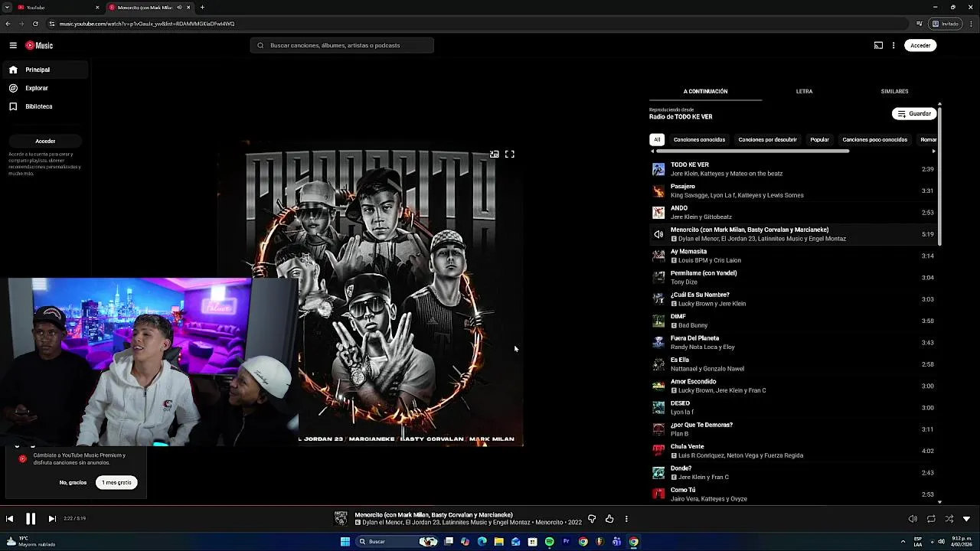Filter by Canciones por descubrir chip

[x=767, y=139]
